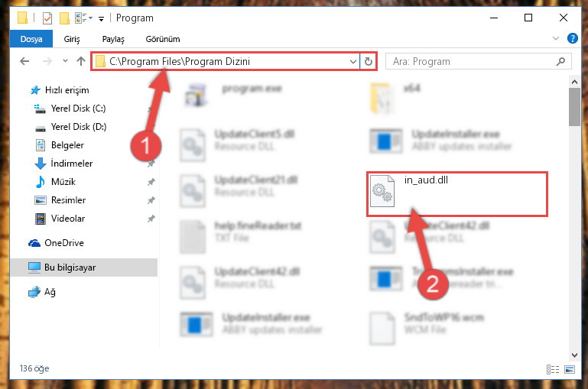Viewport: 588px width, 389px height.
Task: Open the Explorer help icon
Action: click(572, 38)
